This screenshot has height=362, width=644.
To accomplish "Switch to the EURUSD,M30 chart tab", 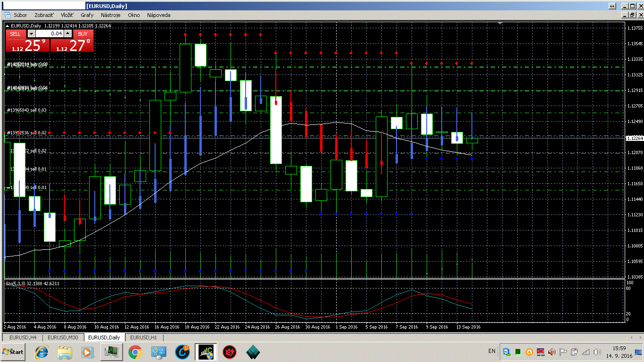I will point(63,337).
